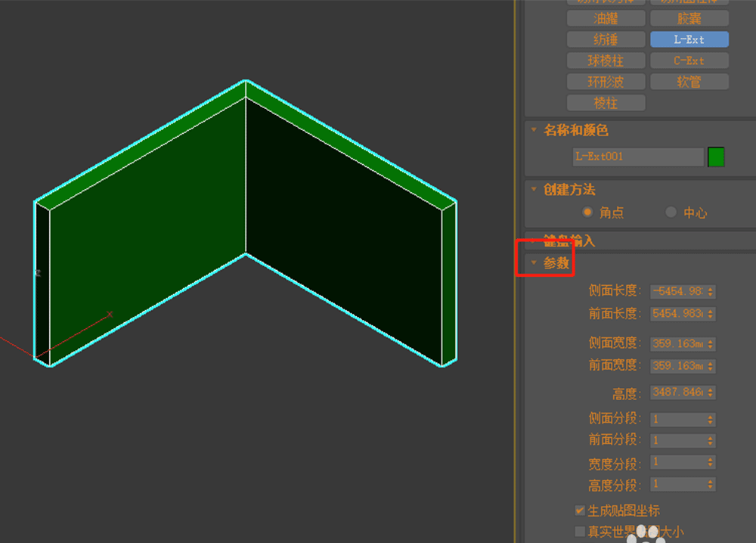Click the 前面宽度 value field
756x543 pixels.
click(x=677, y=366)
